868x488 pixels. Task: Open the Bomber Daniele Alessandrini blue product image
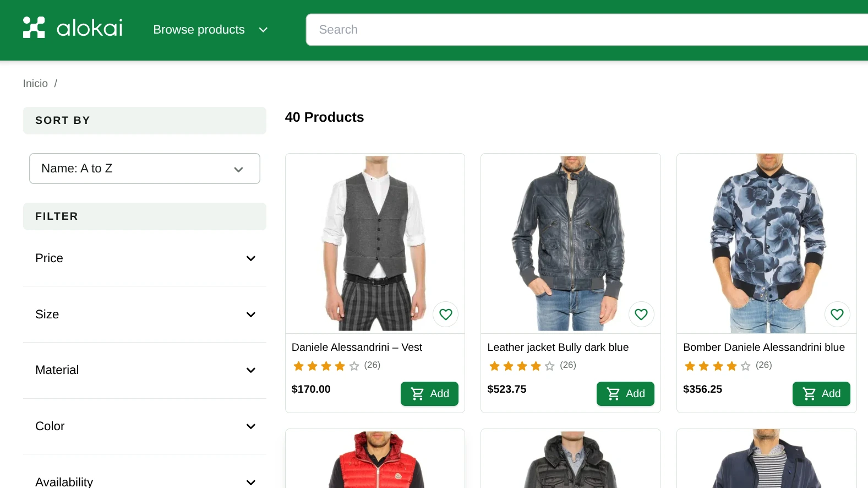766,242
